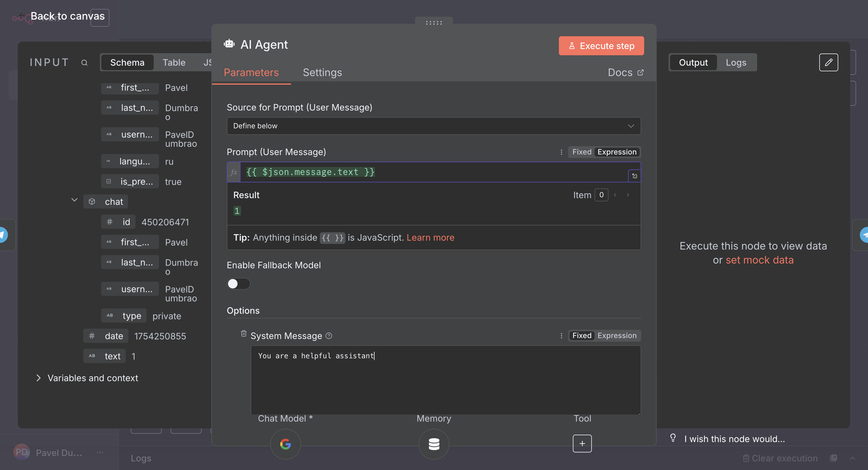
Task: Search input data with magnifier icon
Action: pos(84,63)
